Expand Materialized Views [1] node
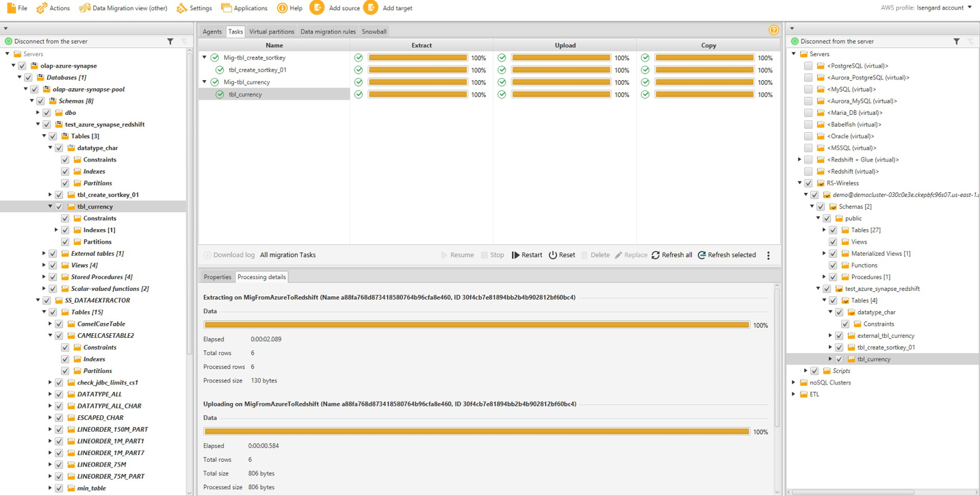Screen dimensions: 980x496 (x=824, y=254)
